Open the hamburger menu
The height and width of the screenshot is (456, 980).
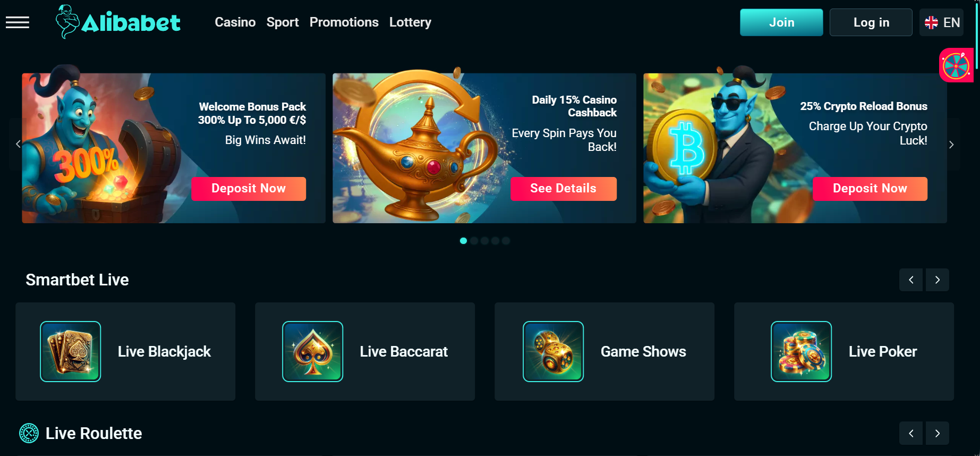pos(18,22)
